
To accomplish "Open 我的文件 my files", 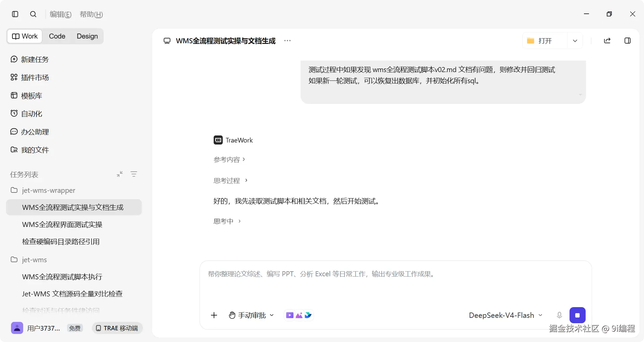I will click(x=30, y=150).
